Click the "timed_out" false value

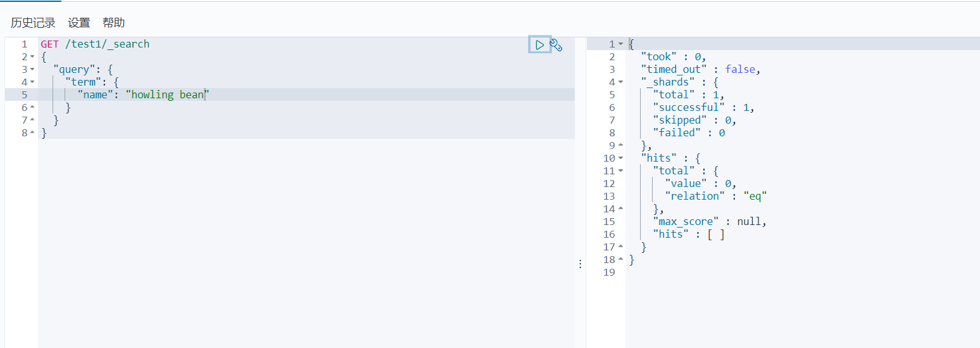(x=740, y=70)
